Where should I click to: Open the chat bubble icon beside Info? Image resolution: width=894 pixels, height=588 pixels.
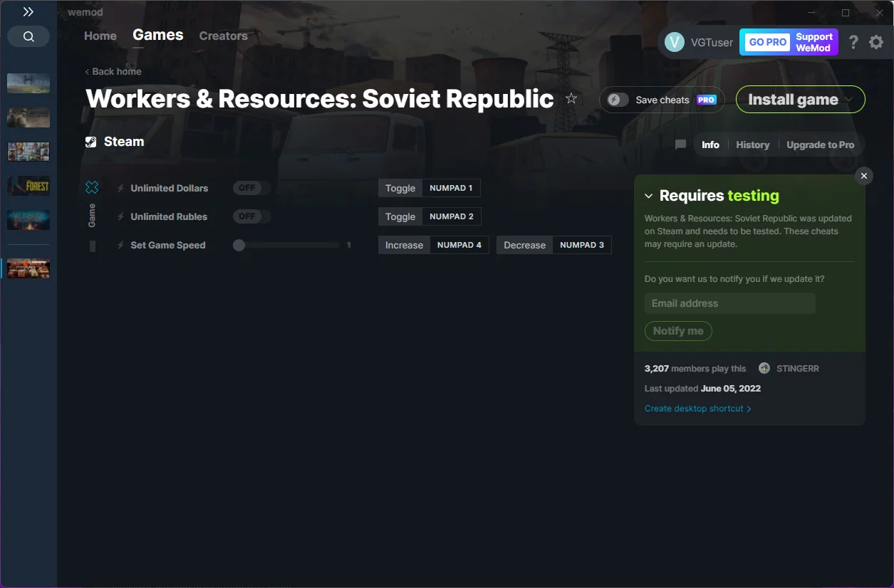coord(680,145)
